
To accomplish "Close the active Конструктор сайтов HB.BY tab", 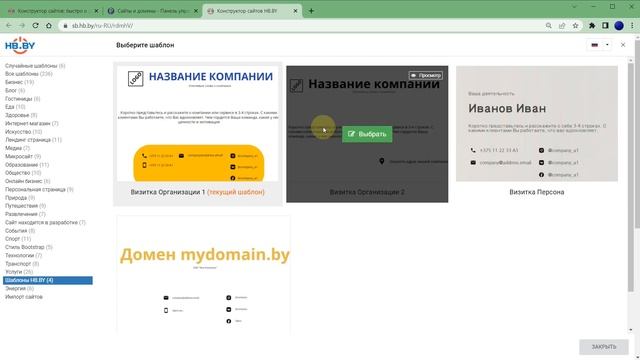I will click(296, 11).
